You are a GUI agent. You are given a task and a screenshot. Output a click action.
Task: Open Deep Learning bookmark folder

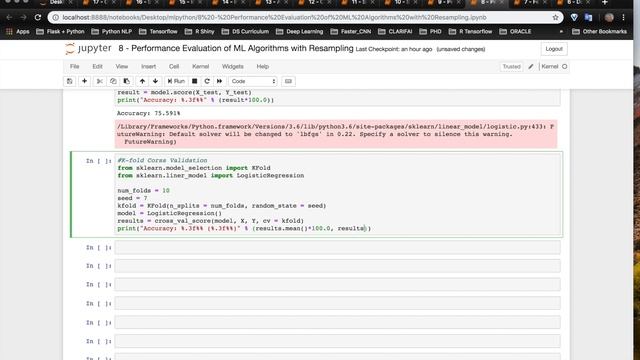tap(299, 31)
